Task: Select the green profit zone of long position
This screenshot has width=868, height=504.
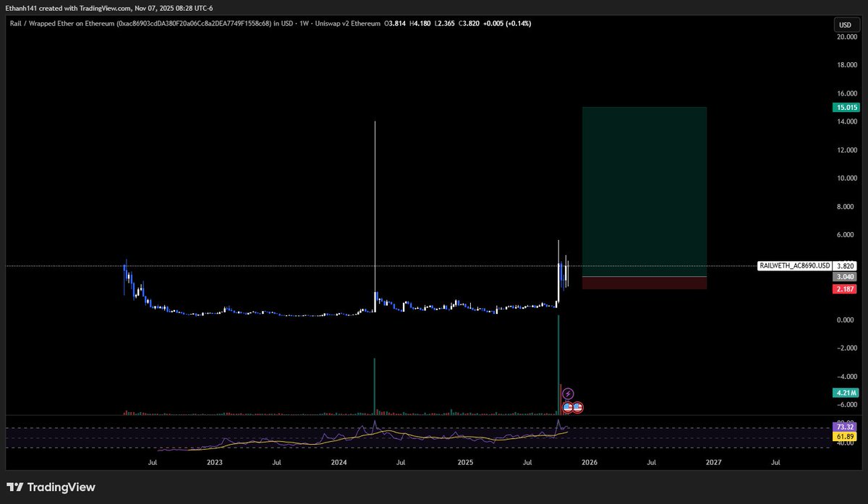Action: (644, 192)
